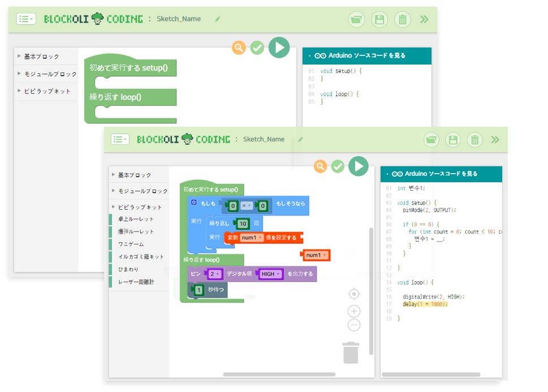Click the number 10 field in 繰り返し block
This screenshot has height=392, width=548.
(x=243, y=224)
